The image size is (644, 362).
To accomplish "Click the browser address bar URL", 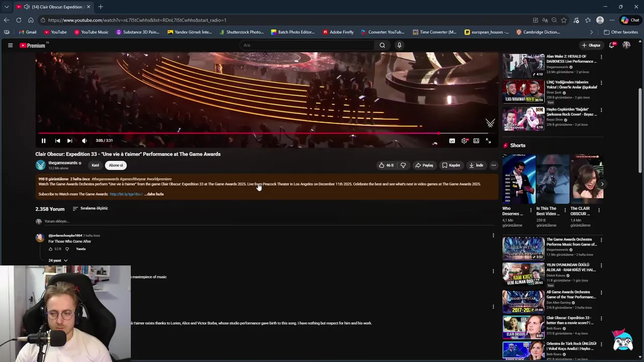I will (x=137, y=20).
